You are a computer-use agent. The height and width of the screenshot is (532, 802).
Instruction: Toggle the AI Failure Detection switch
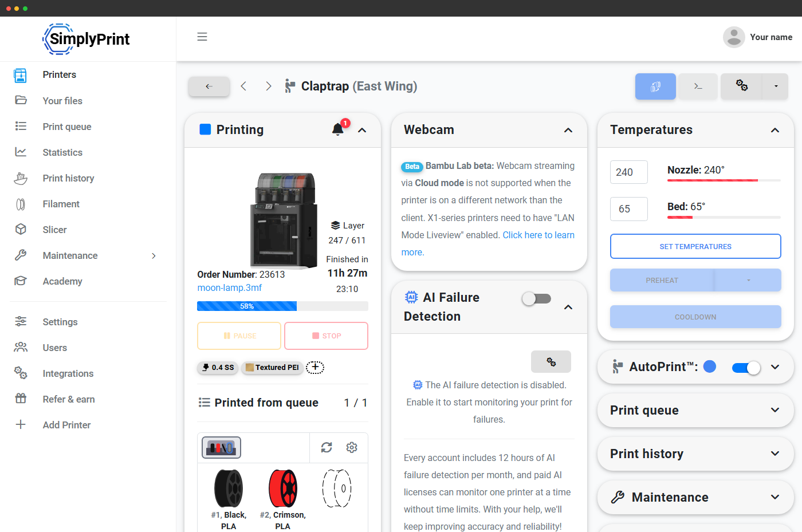[537, 298]
